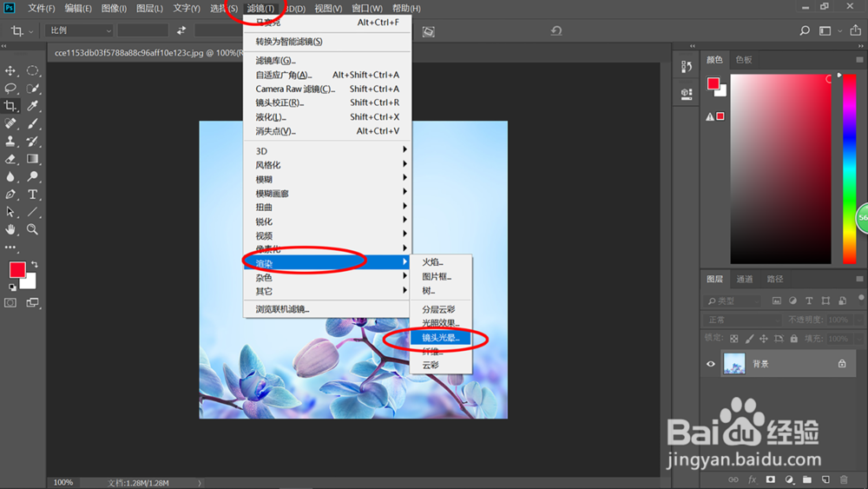
Task: Switch to the 通道 tab
Action: (745, 279)
